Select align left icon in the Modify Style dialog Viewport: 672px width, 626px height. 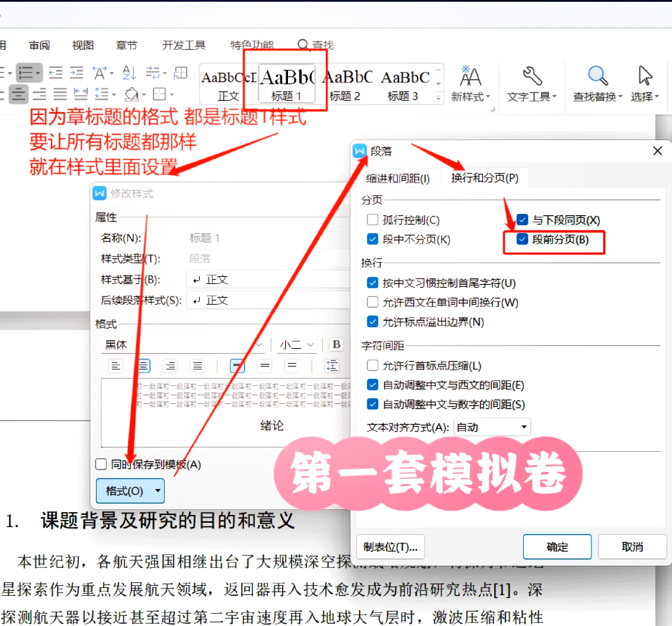click(116, 366)
